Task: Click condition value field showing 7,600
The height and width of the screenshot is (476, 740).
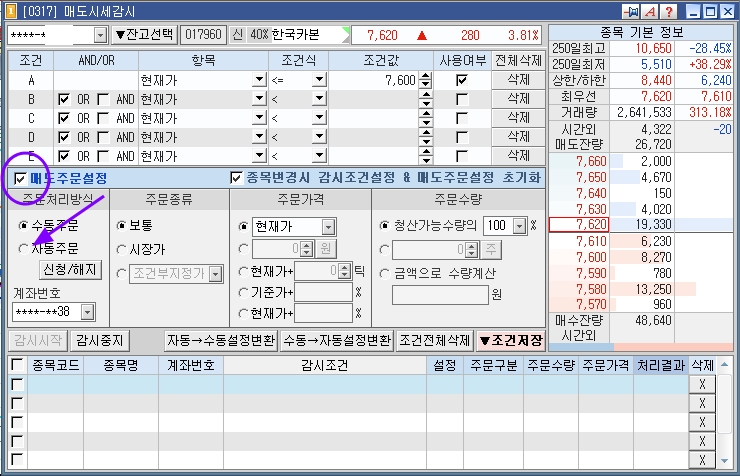Action: pyautogui.click(x=374, y=80)
